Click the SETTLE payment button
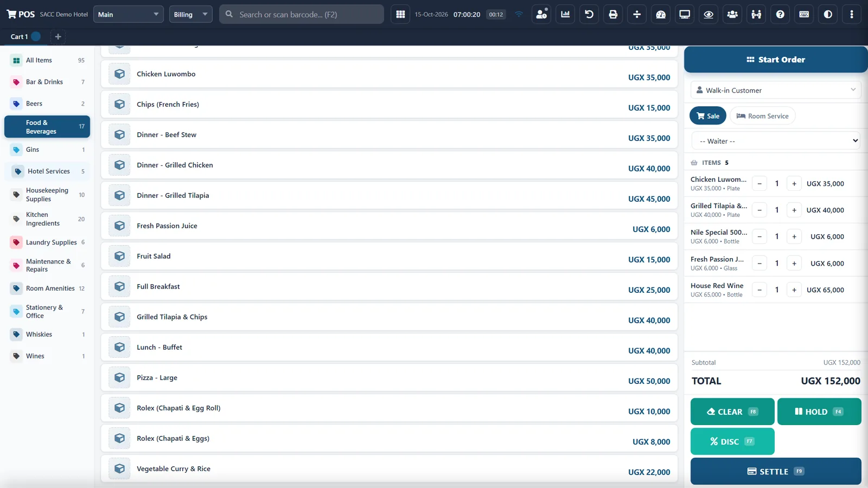This screenshot has height=488, width=868. [776, 471]
